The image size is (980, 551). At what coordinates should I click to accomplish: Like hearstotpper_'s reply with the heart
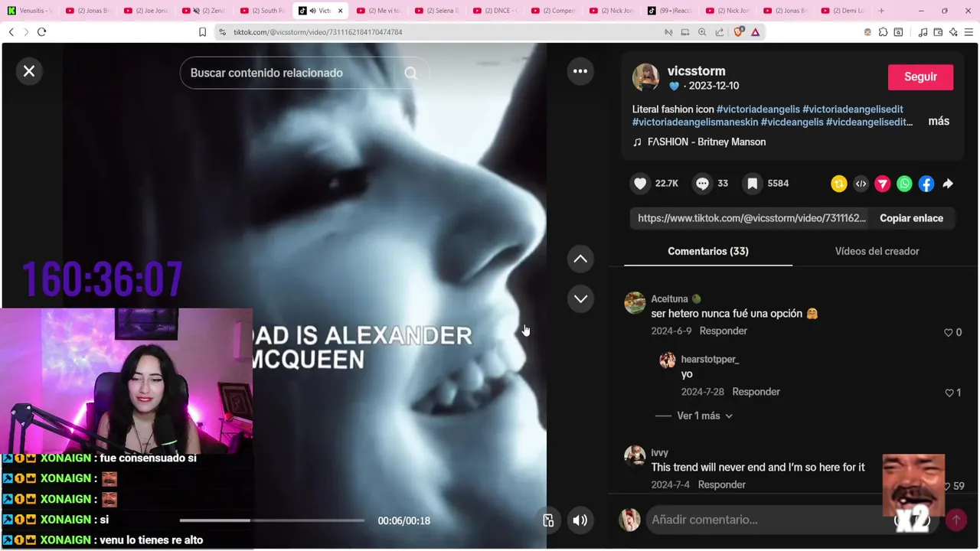[x=949, y=393]
